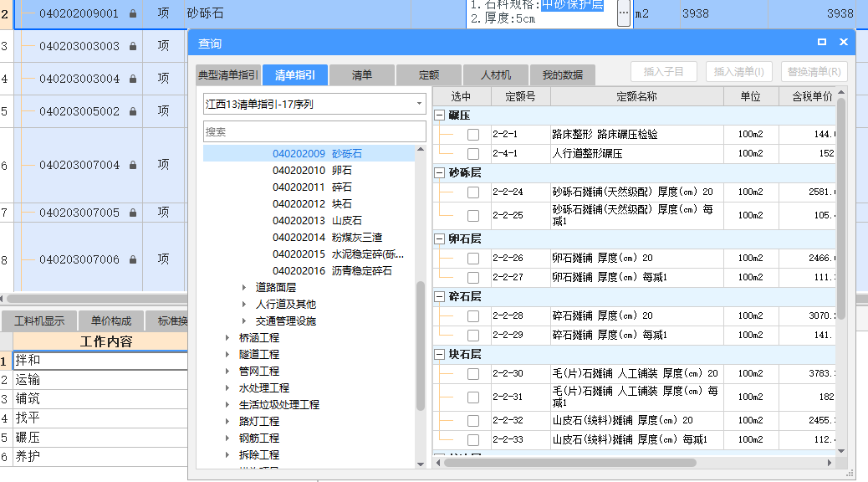868x482 pixels.
Task: Switch to the 人材机 tab
Action: (x=495, y=74)
